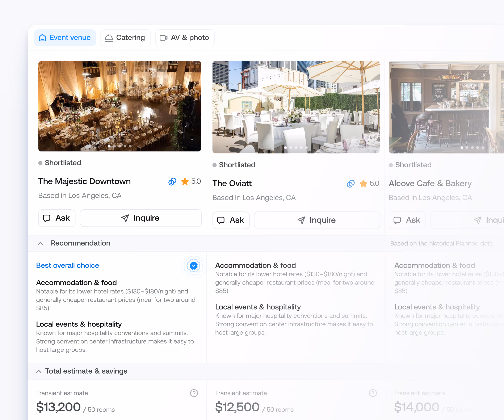504x420 pixels.
Task: Click The Oviatt 'Accommodation & food' heading
Action: [256, 266]
